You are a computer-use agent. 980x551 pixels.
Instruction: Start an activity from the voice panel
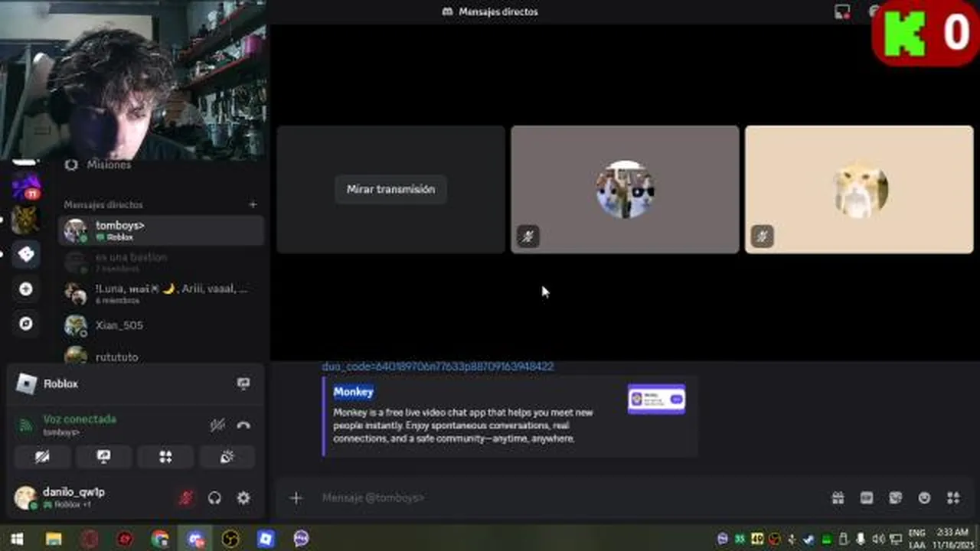click(x=165, y=456)
